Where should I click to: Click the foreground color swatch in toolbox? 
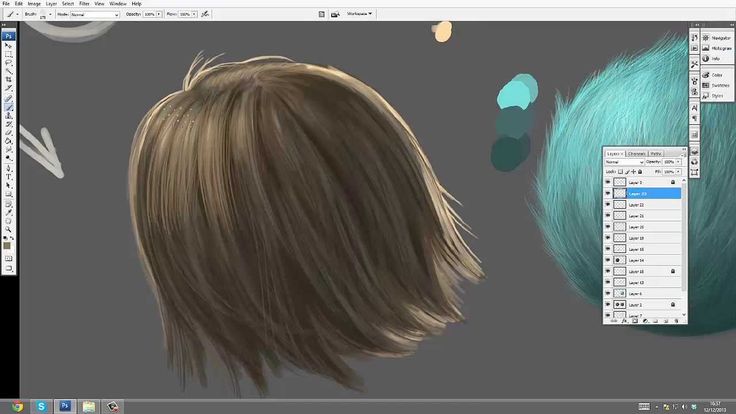pyautogui.click(x=7, y=246)
